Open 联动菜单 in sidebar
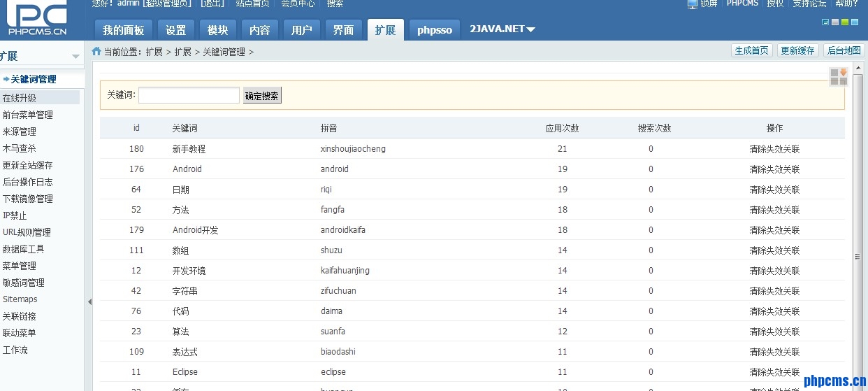868x391 pixels. (x=20, y=333)
